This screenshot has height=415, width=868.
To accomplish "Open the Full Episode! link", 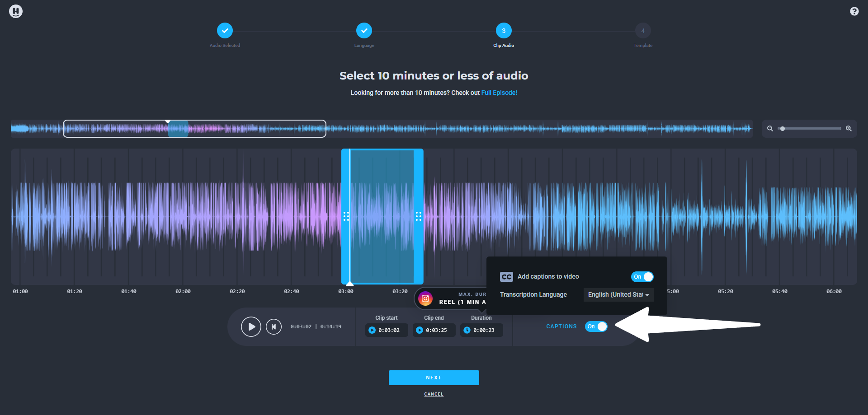I will coord(499,93).
